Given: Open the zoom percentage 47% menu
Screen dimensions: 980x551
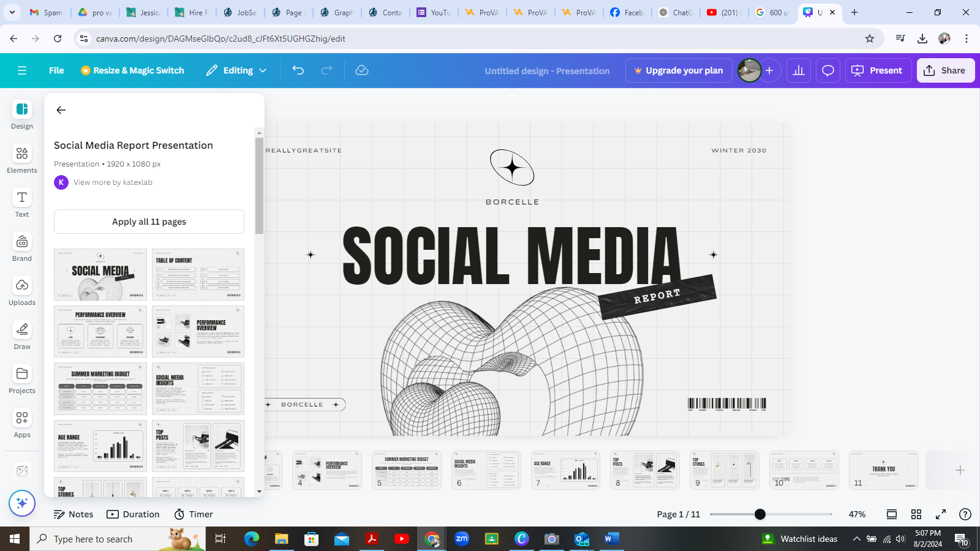Looking at the screenshot, I should pyautogui.click(x=857, y=514).
